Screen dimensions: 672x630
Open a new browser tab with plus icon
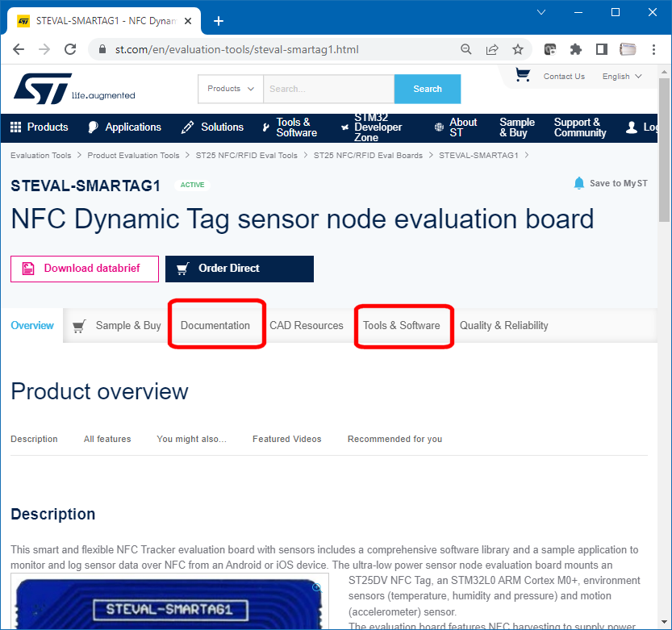(219, 21)
